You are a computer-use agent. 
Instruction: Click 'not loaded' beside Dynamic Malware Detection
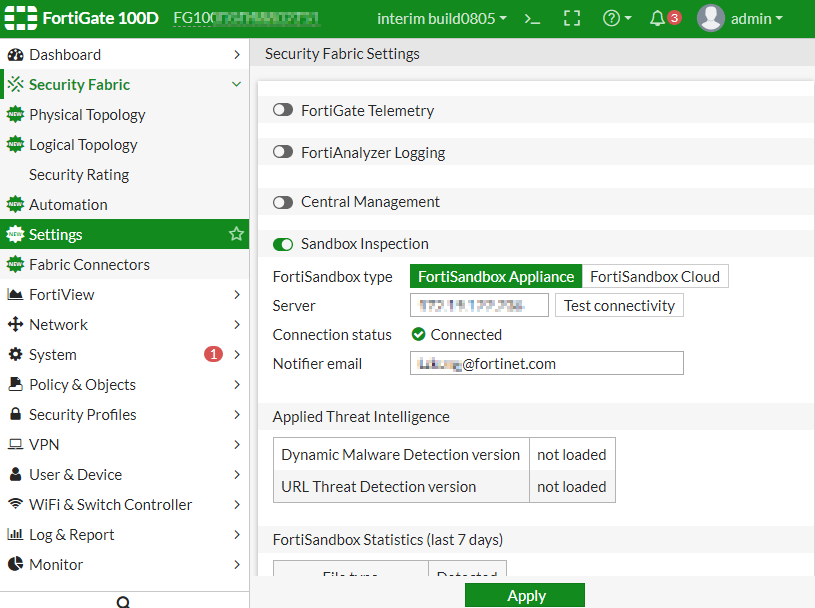572,455
